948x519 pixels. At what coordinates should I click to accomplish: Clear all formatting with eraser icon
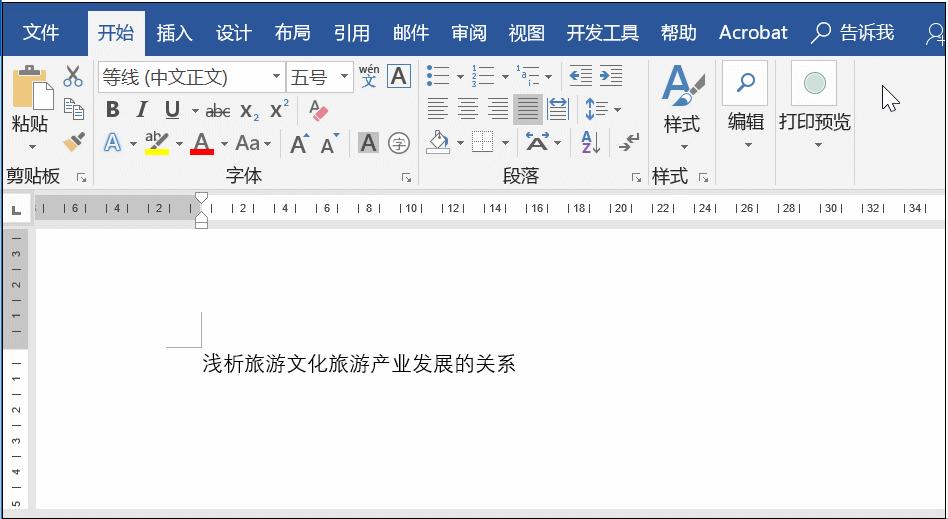[317, 110]
